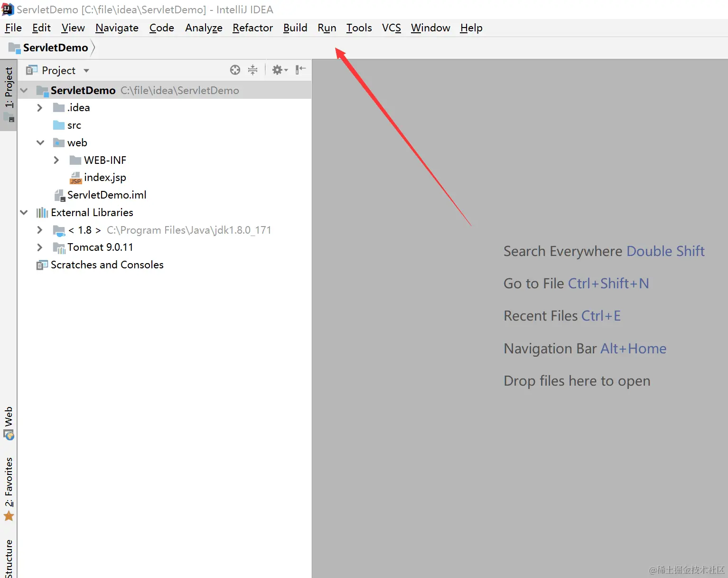This screenshot has width=728, height=578.
Task: Collapse the ServletDemo root node
Action: click(24, 90)
